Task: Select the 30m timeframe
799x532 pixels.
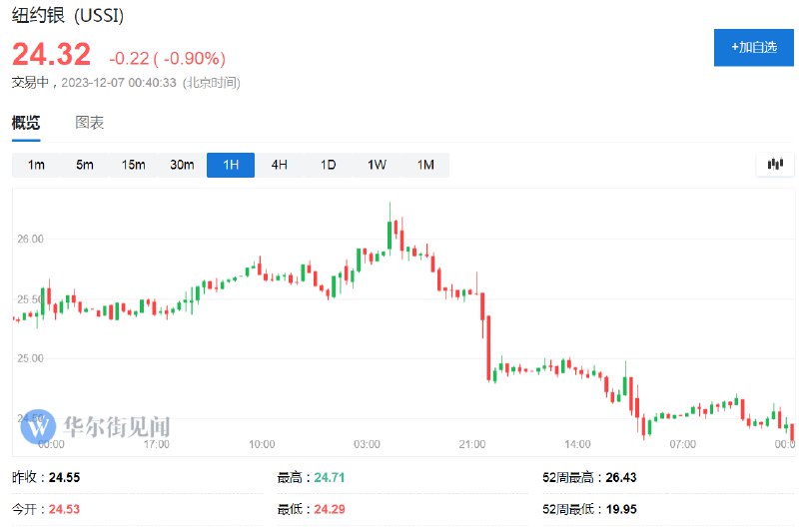Action: [x=182, y=165]
